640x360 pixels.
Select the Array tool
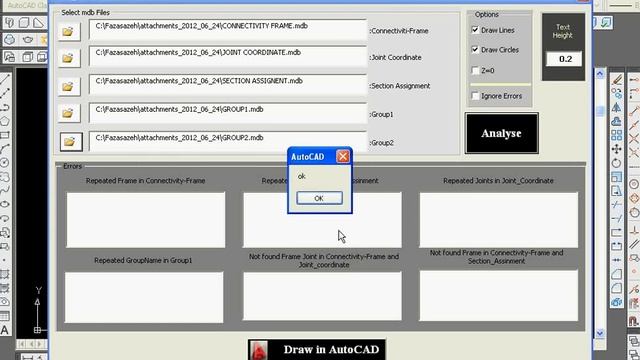(x=617, y=135)
